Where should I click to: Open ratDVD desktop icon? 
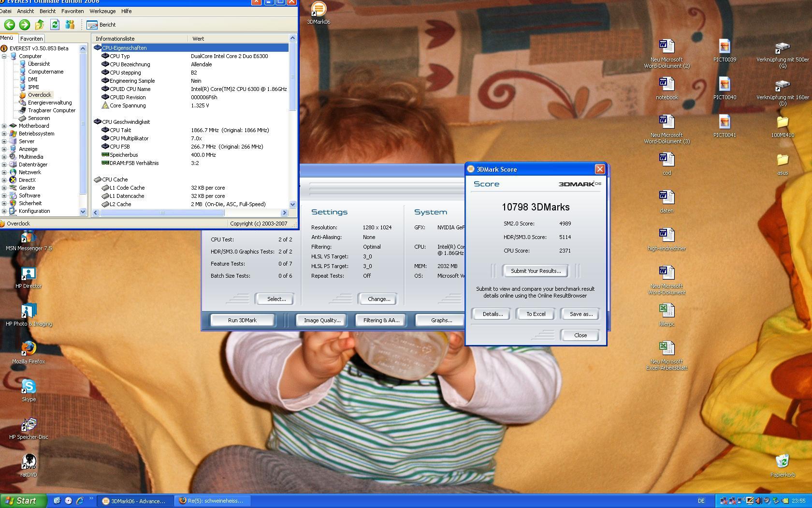pos(29,466)
